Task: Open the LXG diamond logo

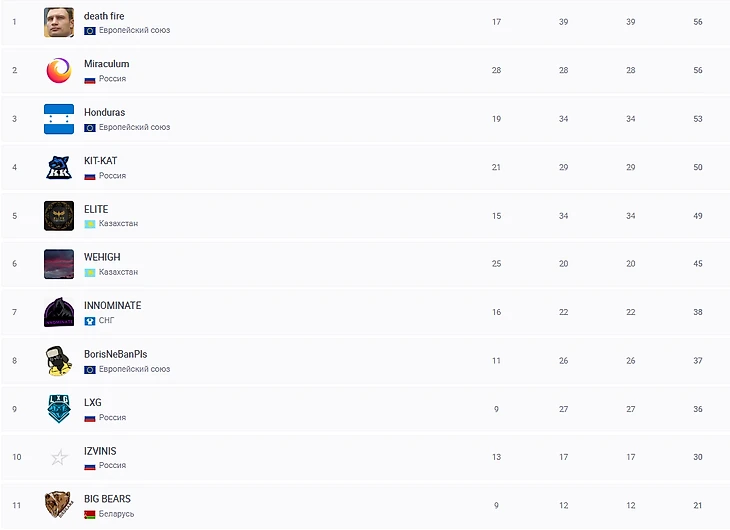Action: [59, 409]
